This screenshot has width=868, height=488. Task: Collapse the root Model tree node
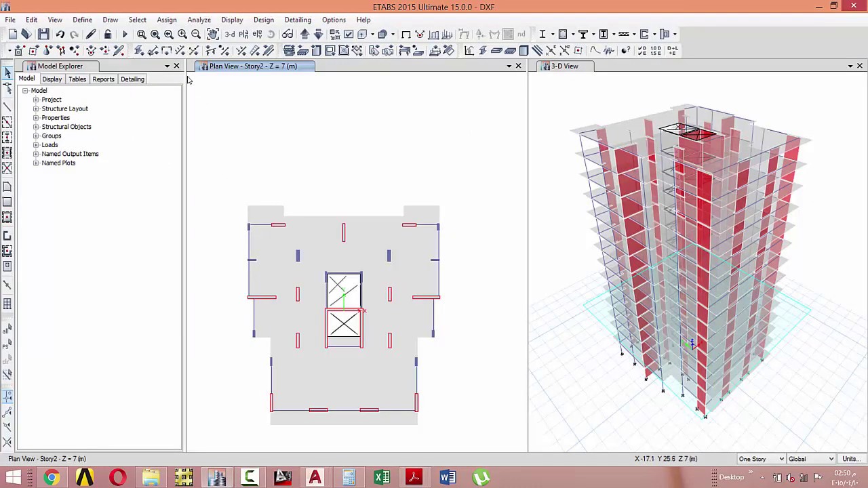(x=25, y=91)
